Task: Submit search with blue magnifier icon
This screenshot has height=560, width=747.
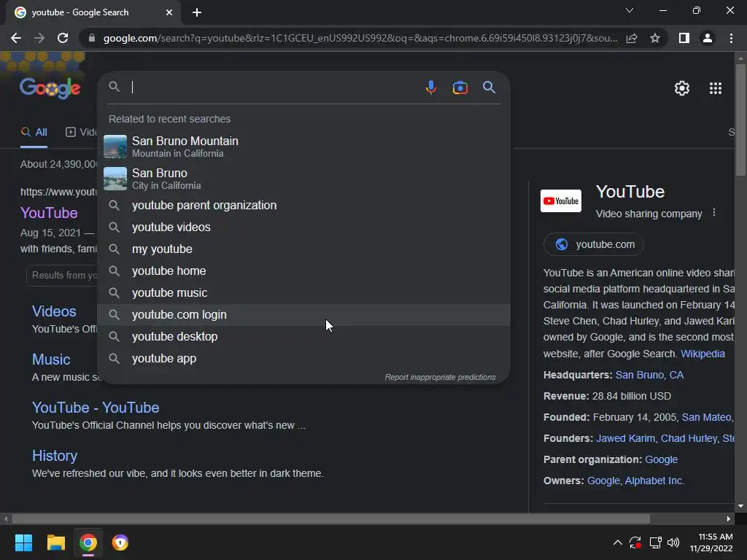Action: point(489,87)
